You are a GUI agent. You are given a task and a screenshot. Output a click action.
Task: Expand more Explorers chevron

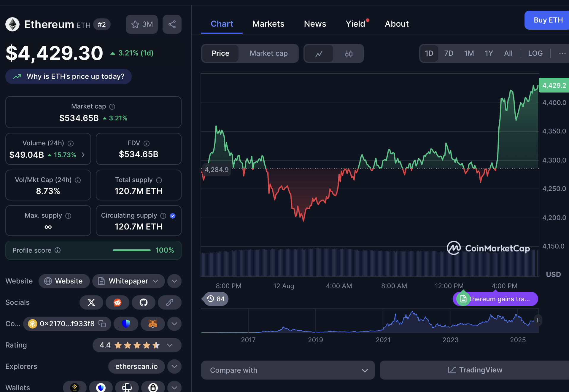(174, 366)
